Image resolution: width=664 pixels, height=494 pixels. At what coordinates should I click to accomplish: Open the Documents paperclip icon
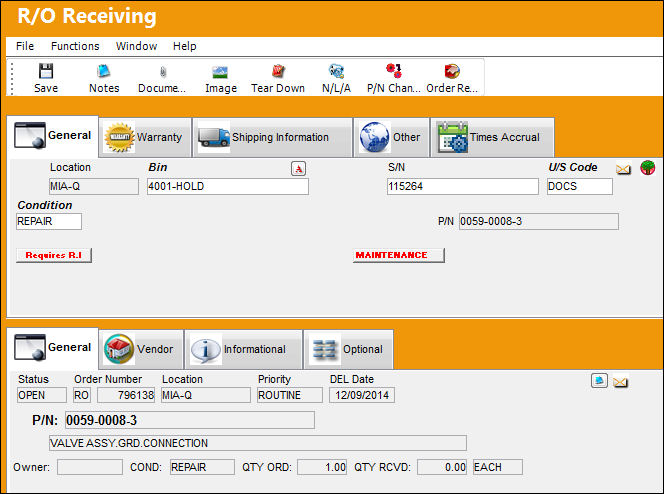(163, 72)
